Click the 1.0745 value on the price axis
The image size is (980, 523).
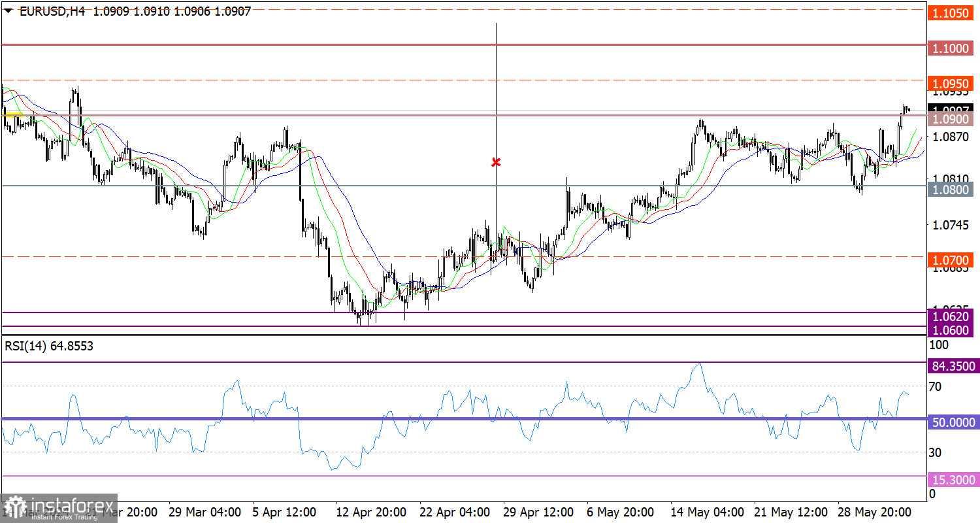(951, 225)
